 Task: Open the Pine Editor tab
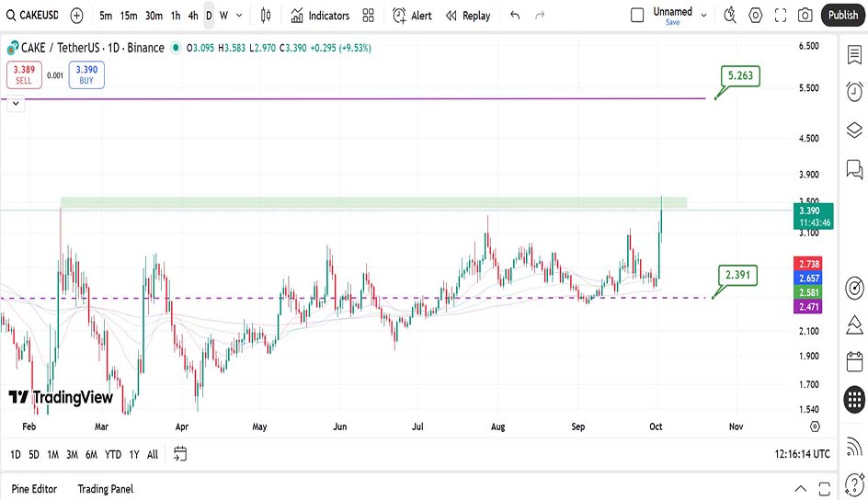(x=34, y=489)
